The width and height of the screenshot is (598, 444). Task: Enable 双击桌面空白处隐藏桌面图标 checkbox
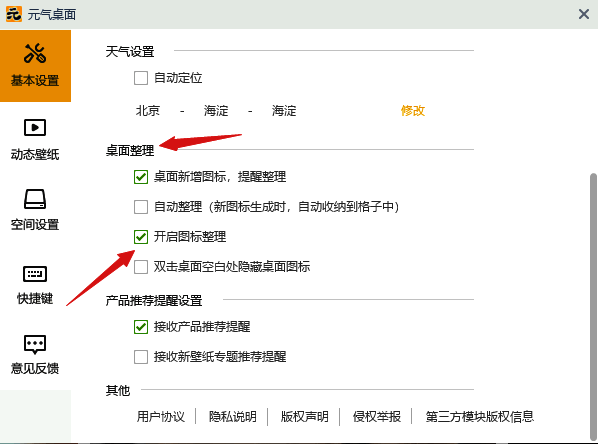tap(141, 267)
